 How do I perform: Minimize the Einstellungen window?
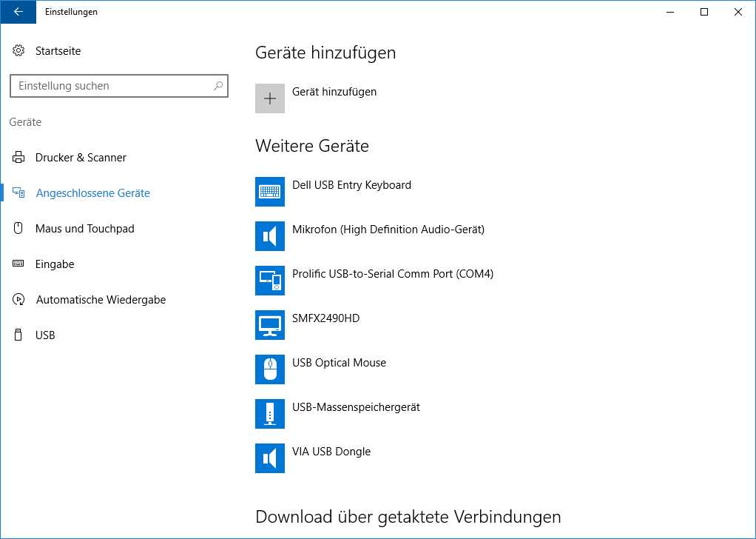click(x=670, y=12)
